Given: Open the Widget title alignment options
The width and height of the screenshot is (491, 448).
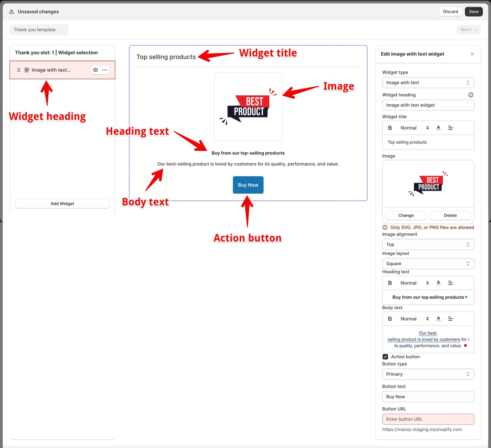Looking at the screenshot, I should 450,128.
